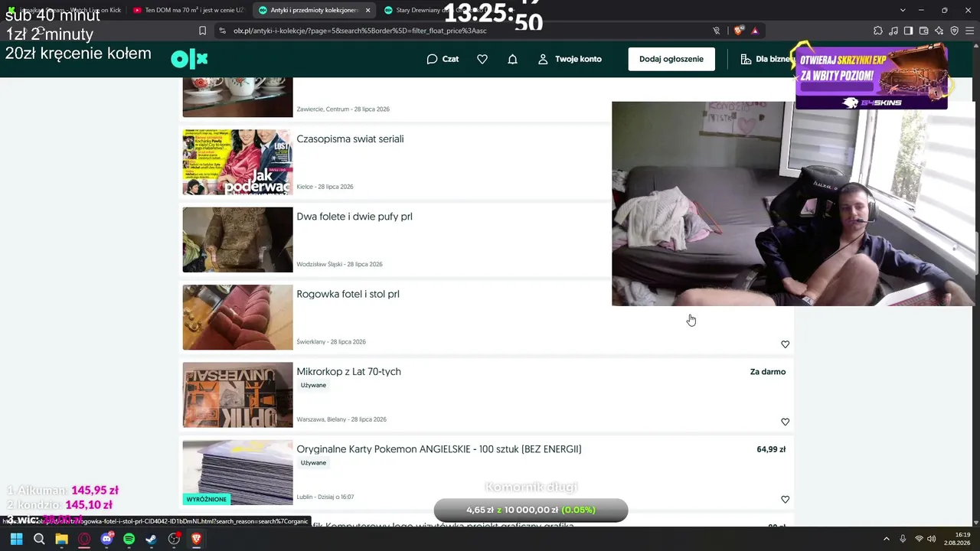Open File Explorer from the taskbar
This screenshot has height=551, width=980.
61,539
